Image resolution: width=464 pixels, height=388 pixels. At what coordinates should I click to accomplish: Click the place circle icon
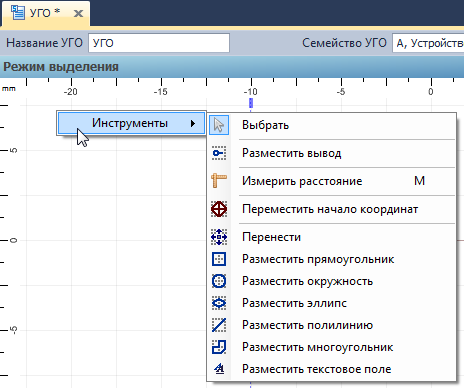pyautogui.click(x=219, y=281)
